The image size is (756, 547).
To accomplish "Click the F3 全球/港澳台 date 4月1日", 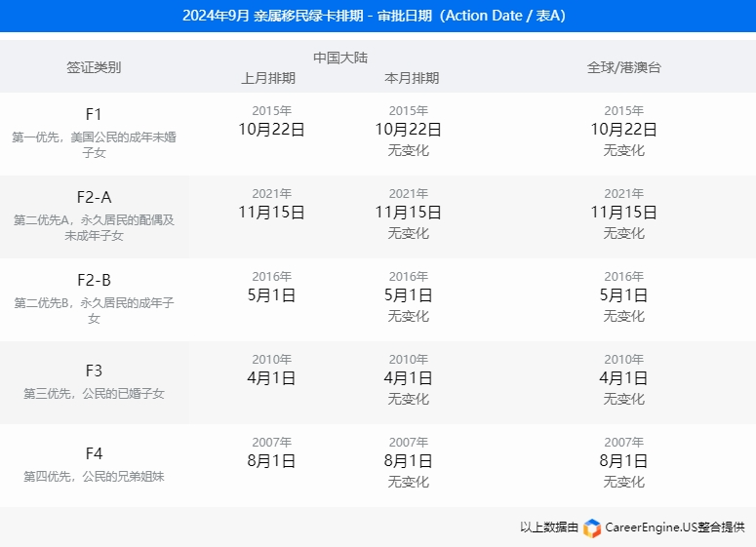I will point(623,377).
